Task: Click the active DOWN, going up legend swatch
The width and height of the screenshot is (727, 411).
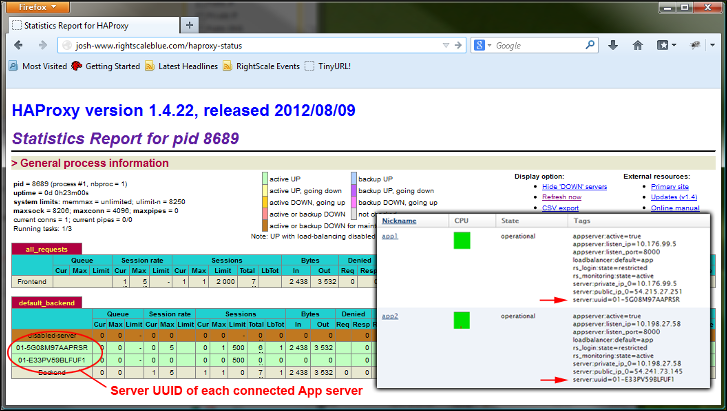Action: [265, 202]
